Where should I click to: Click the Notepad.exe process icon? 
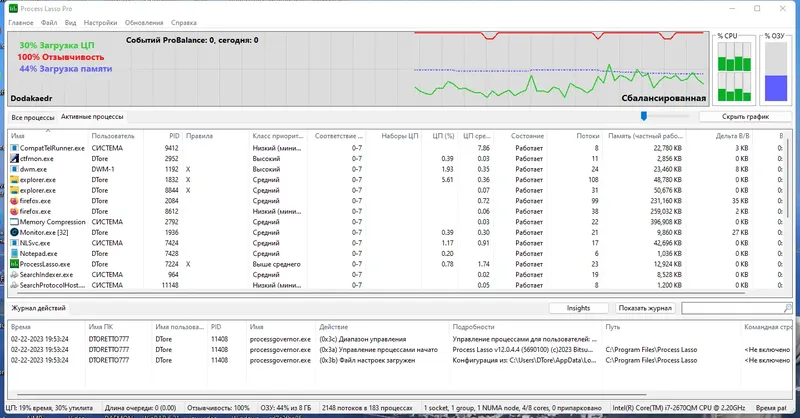[x=14, y=254]
